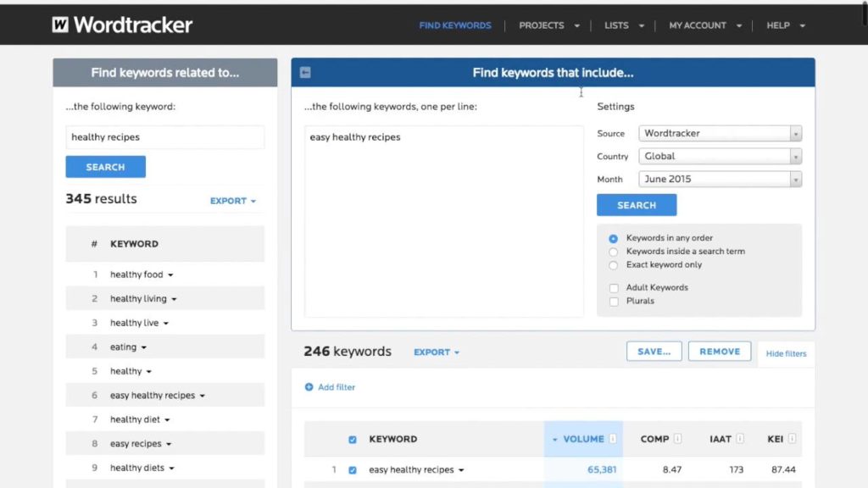
Task: Enable the Adult Keywords checkbox
Action: pos(614,288)
